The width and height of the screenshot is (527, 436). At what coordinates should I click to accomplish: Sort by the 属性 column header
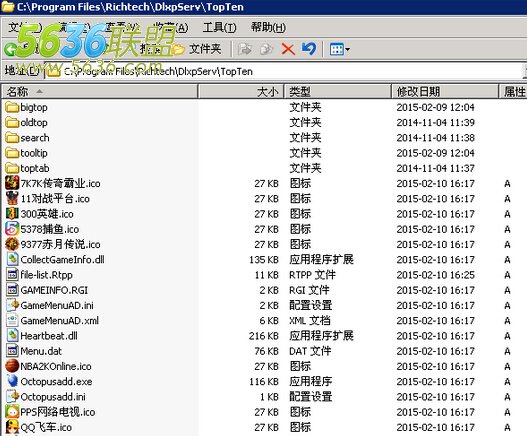[x=513, y=91]
